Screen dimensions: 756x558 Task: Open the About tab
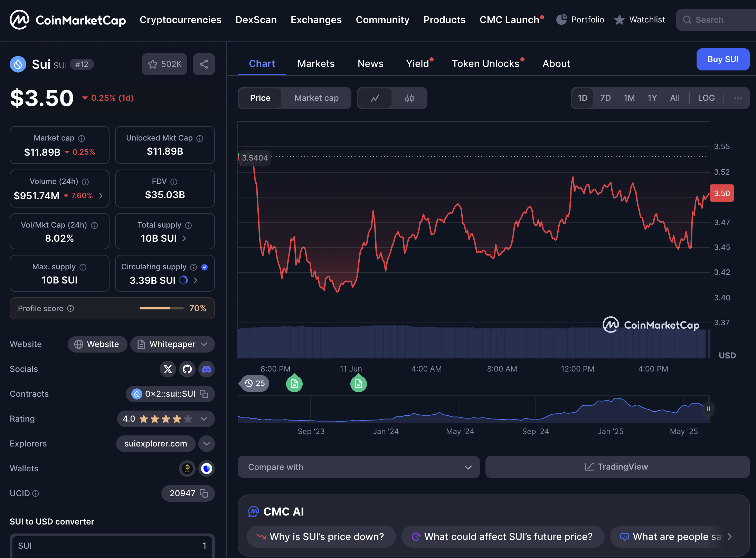(x=556, y=64)
